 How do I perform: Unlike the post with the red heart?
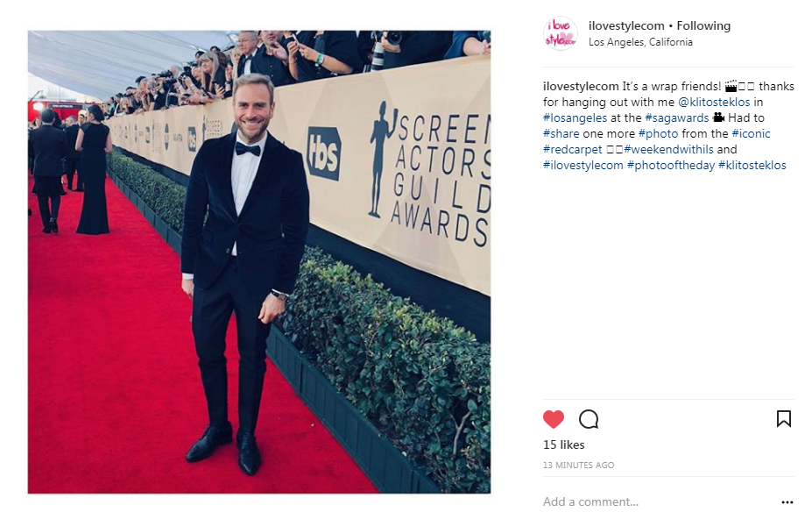(553, 419)
